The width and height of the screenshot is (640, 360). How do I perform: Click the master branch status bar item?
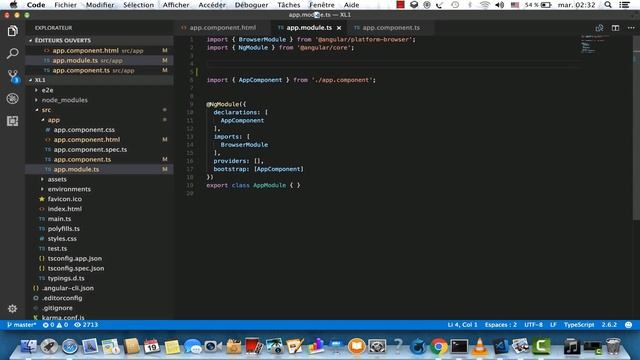tap(22, 325)
